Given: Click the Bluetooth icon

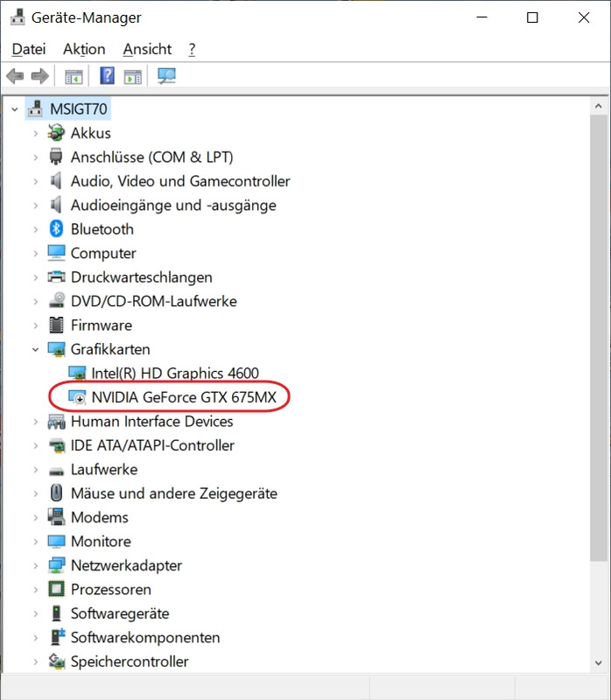Looking at the screenshot, I should pos(56,229).
